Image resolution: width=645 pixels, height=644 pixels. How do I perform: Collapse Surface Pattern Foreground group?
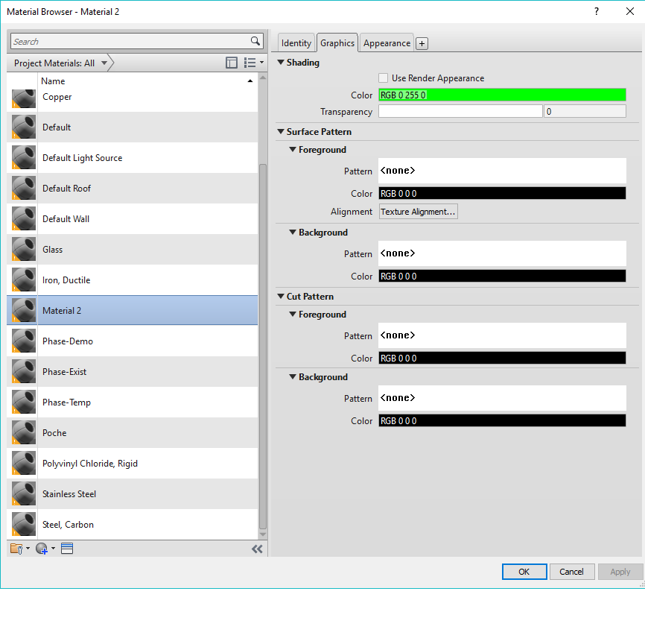(293, 150)
